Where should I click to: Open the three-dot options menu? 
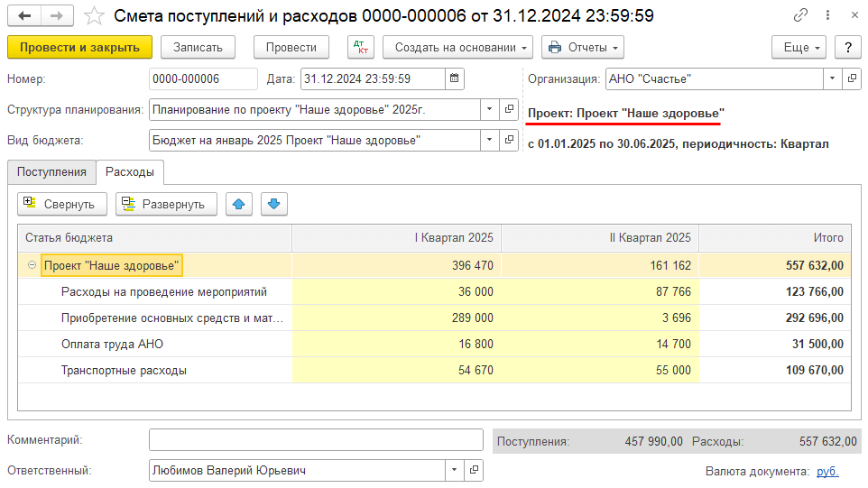coord(827,15)
